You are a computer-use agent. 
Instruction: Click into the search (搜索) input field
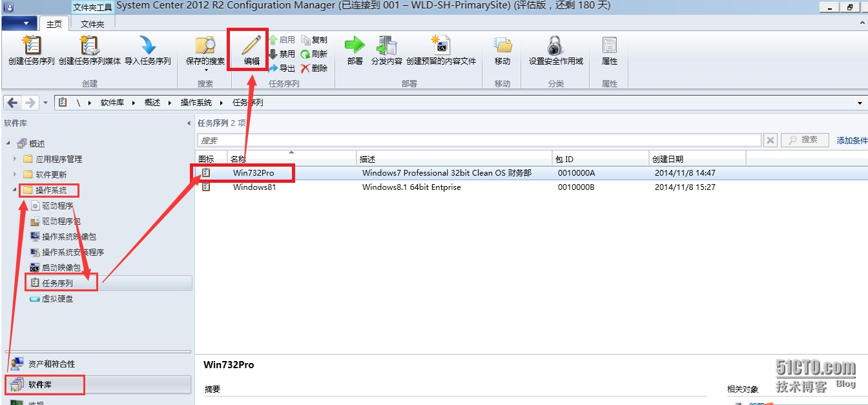(x=479, y=140)
